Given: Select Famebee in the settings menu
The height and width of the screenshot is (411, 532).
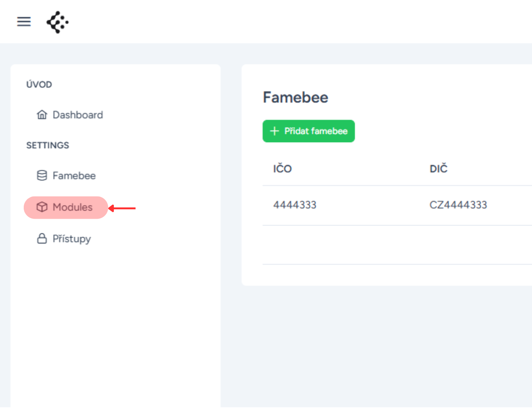Looking at the screenshot, I should 66,175.
